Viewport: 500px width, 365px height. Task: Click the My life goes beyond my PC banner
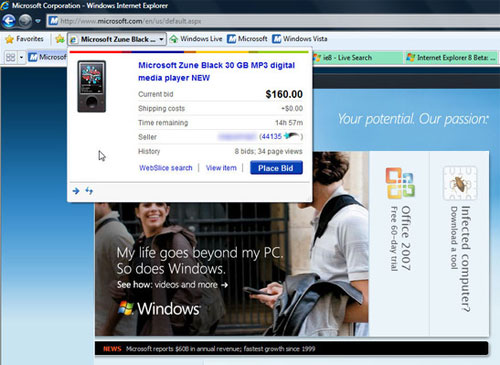coord(232,243)
